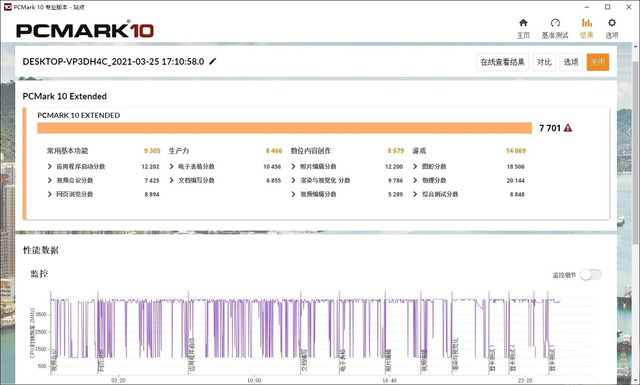
Task: Click the orange 关闭 button
Action: [x=598, y=62]
